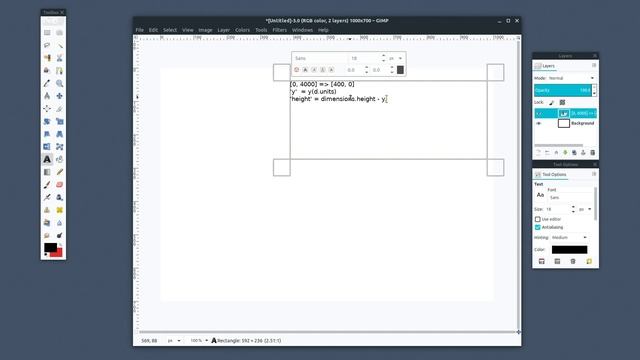Toggle lock pixels brush icon
This screenshot has width=640, height=360.
click(551, 102)
